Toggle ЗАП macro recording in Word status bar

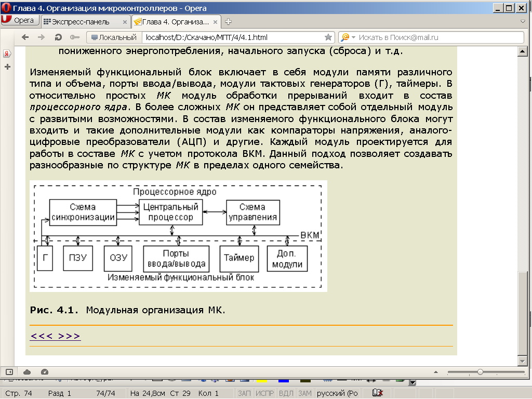244,393
